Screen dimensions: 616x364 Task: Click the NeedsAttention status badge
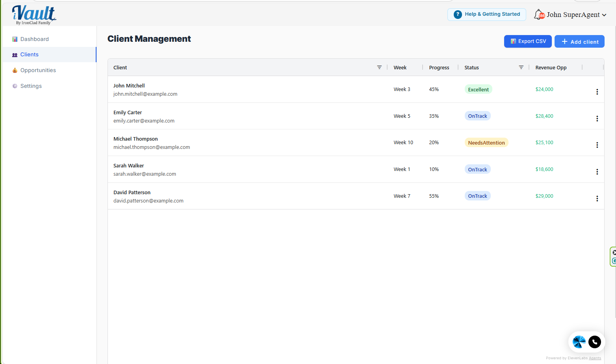(486, 143)
